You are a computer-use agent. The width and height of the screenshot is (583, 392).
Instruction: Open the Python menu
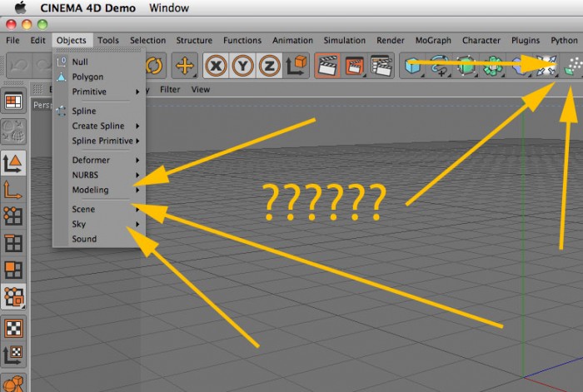(564, 40)
